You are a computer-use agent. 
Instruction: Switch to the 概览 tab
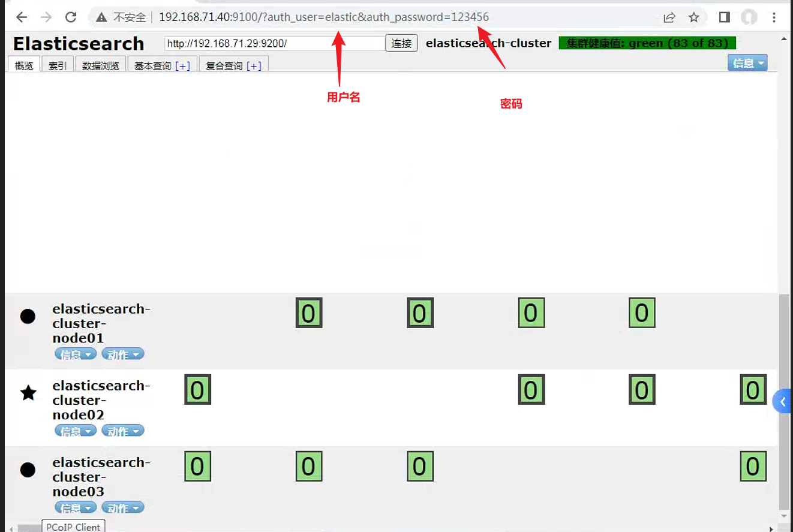[24, 65]
